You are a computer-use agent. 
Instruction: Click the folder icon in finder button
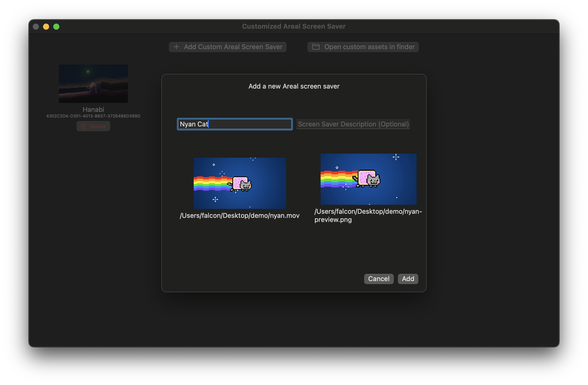316,47
